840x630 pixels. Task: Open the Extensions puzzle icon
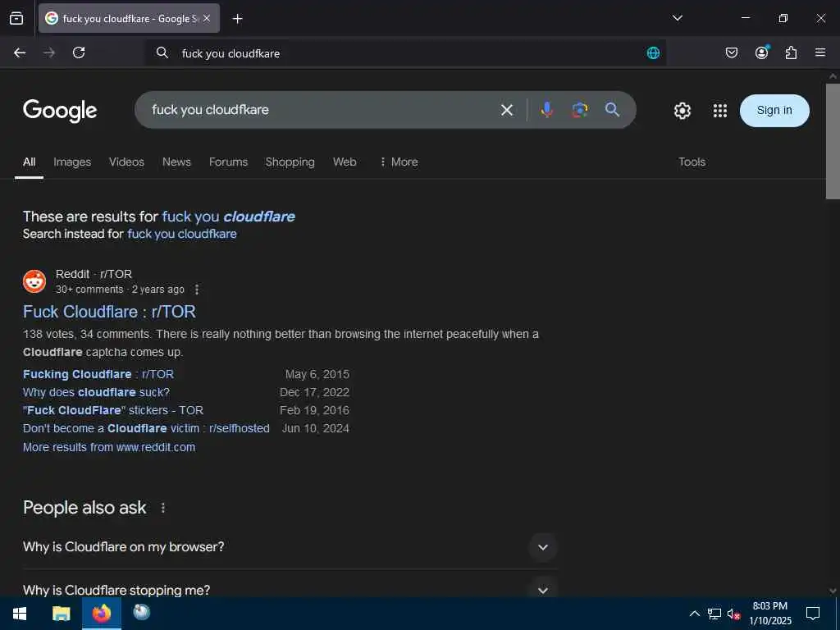coord(791,52)
